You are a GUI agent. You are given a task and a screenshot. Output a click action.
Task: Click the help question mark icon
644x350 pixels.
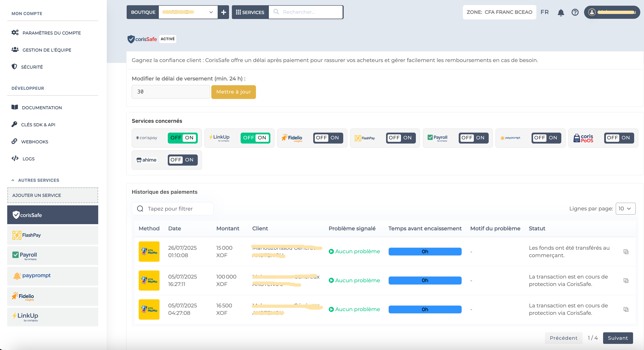point(575,12)
